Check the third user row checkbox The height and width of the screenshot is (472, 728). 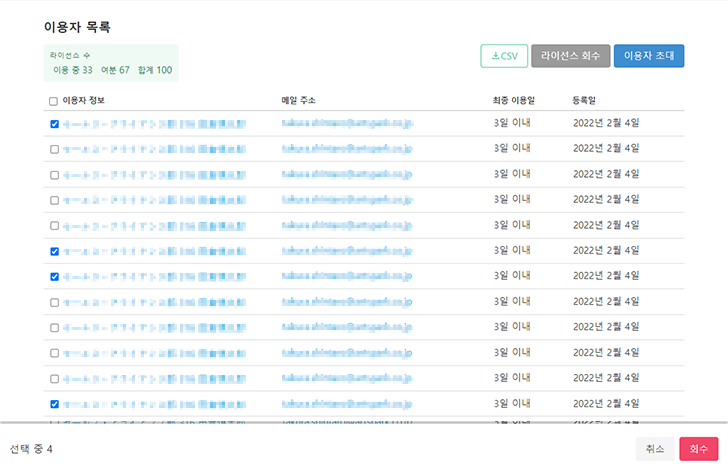[54, 175]
